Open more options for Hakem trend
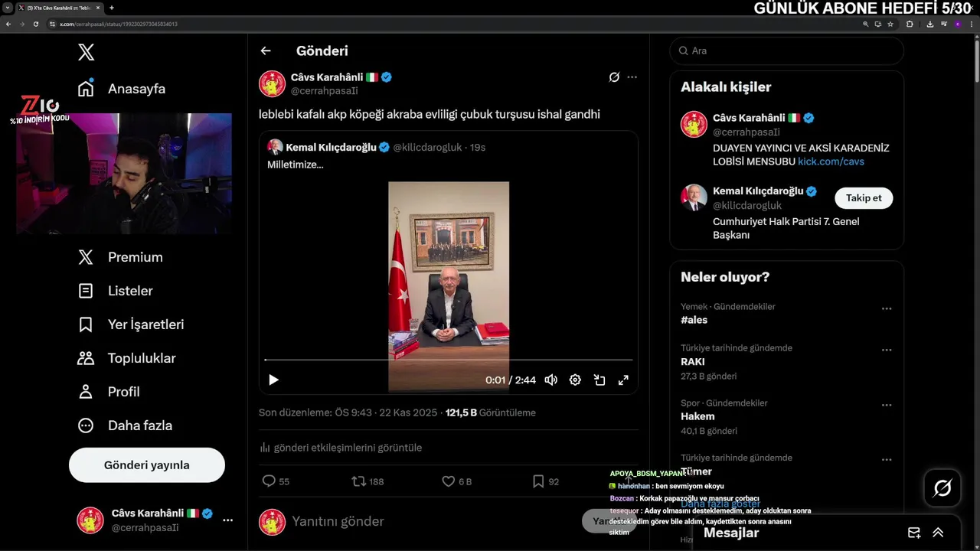 click(x=887, y=405)
